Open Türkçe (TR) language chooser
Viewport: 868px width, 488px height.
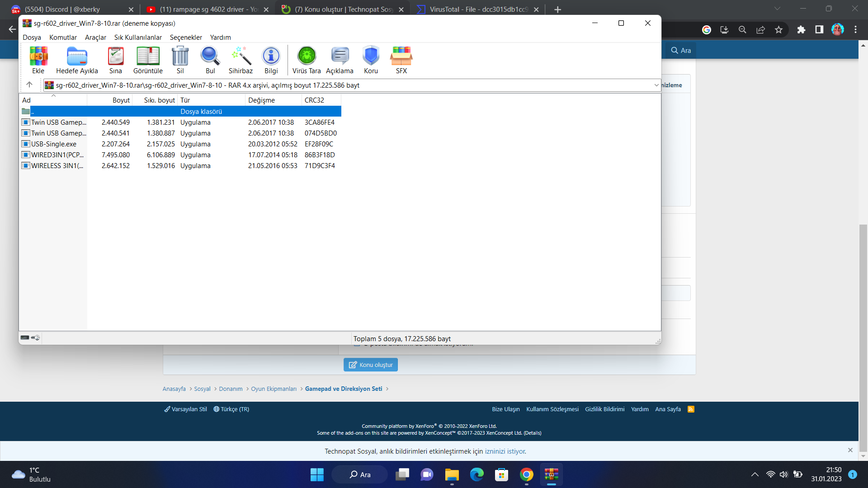(231, 409)
